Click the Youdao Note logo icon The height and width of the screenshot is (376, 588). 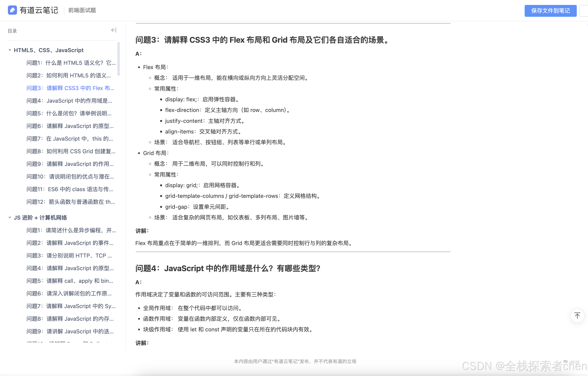pyautogui.click(x=12, y=10)
